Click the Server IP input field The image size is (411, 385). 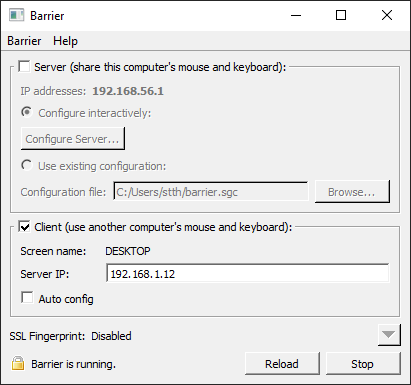247,273
